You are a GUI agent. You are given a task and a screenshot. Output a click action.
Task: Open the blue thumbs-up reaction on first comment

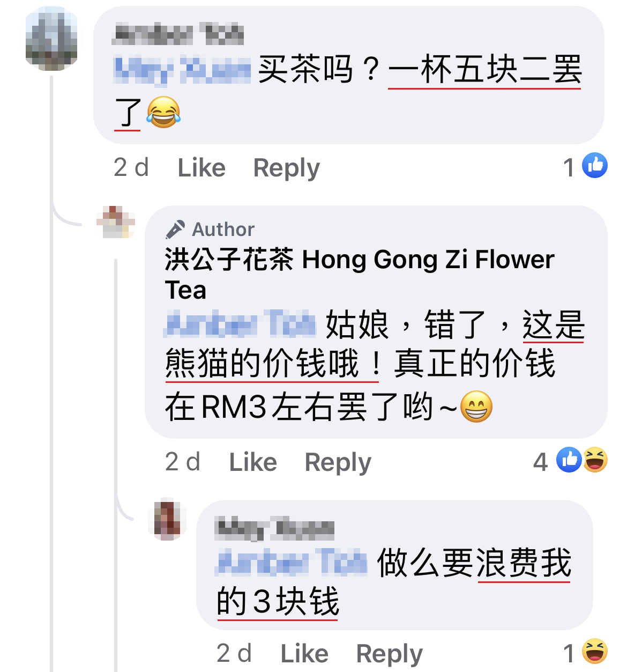pos(595,165)
